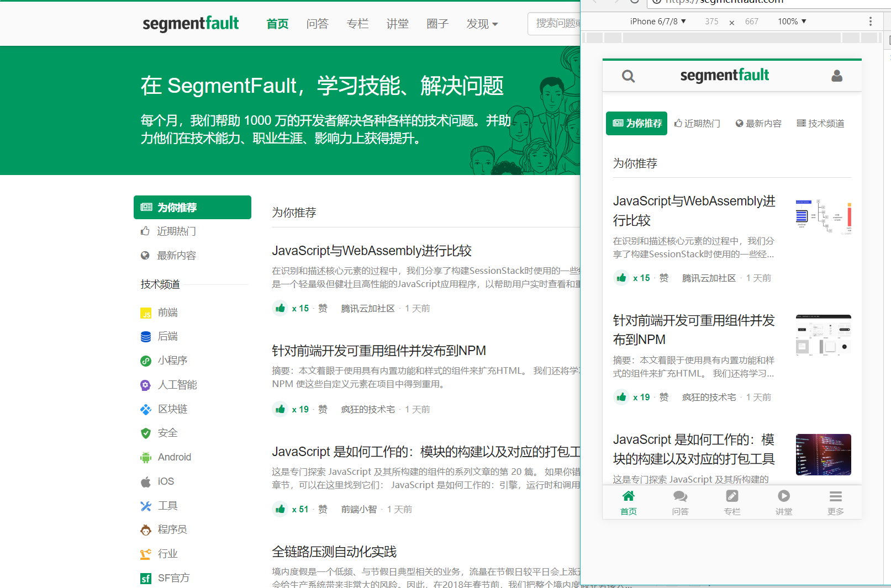
Task: Open 问答 in the desktop top navigation
Action: [317, 24]
